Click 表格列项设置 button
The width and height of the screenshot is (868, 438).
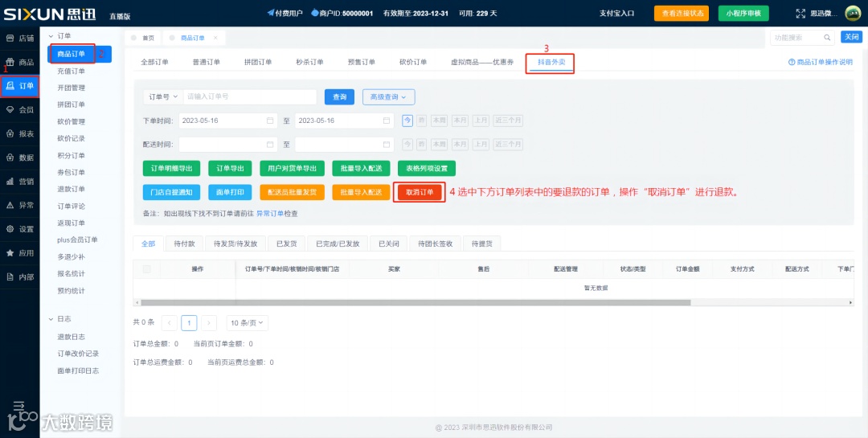[x=426, y=168]
